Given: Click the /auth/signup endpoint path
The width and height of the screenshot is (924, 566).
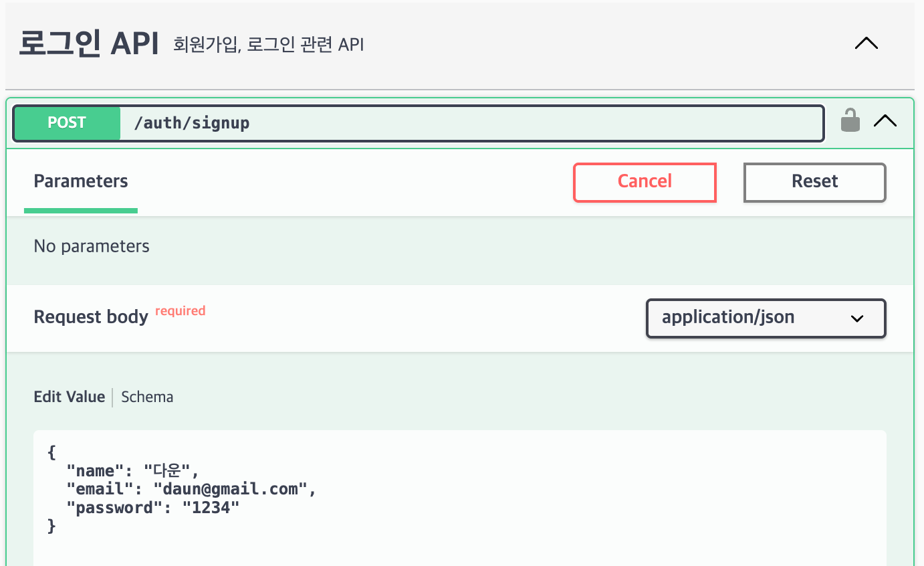Looking at the screenshot, I should (192, 123).
